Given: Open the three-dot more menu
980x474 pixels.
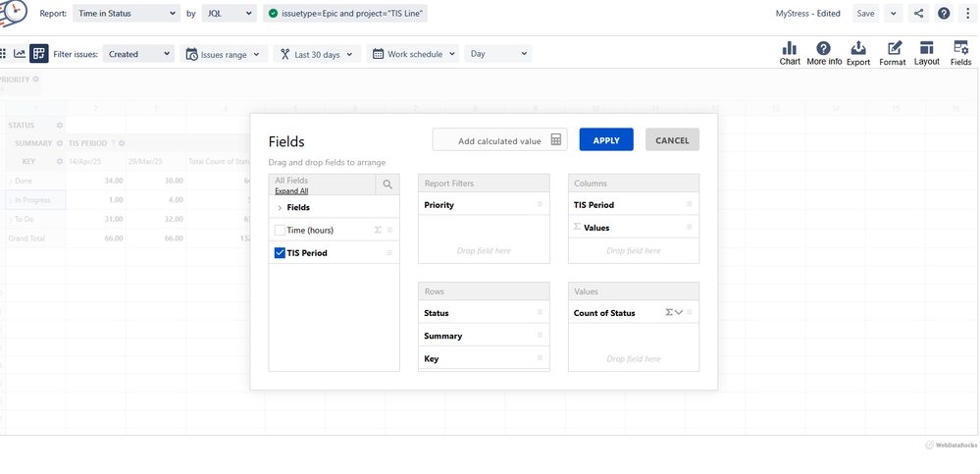Looking at the screenshot, I should 969,13.
